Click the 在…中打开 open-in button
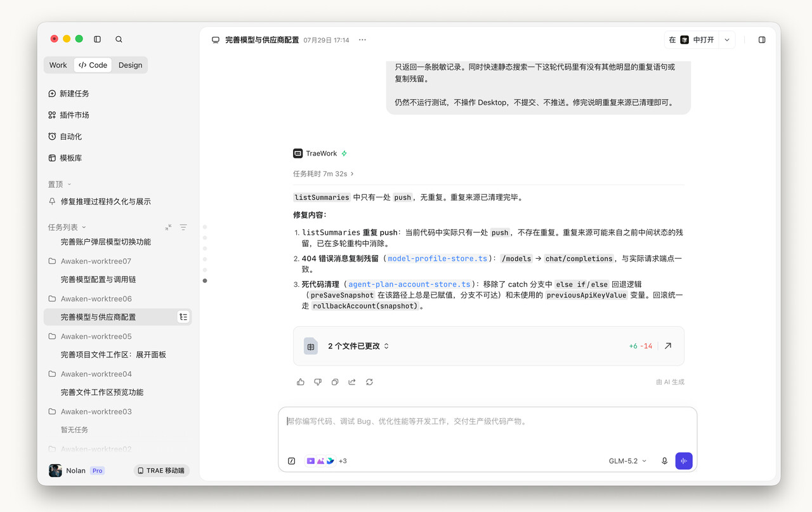This screenshot has width=812, height=512. [691, 40]
